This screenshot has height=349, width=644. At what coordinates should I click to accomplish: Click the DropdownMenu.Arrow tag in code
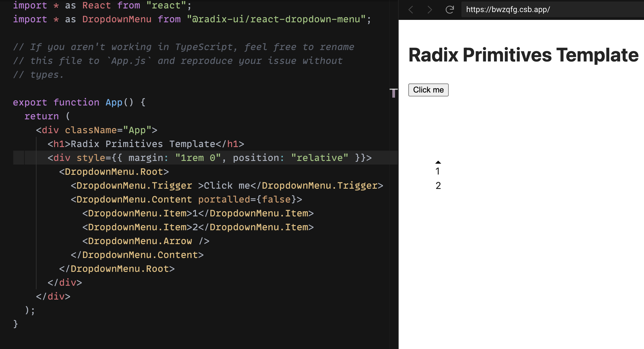pos(140,241)
